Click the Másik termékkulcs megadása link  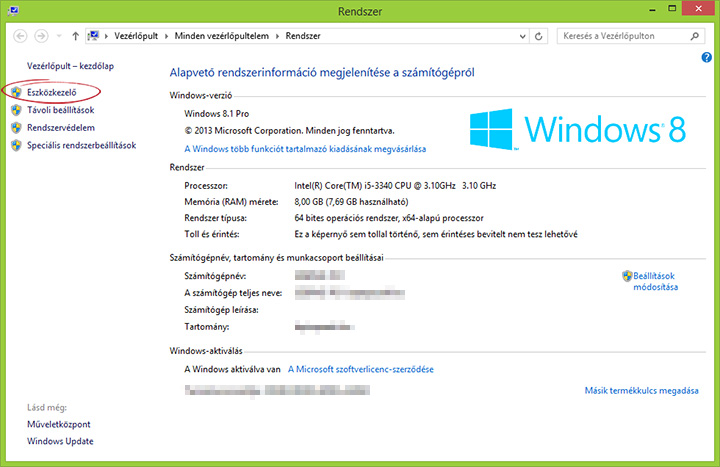[641, 390]
